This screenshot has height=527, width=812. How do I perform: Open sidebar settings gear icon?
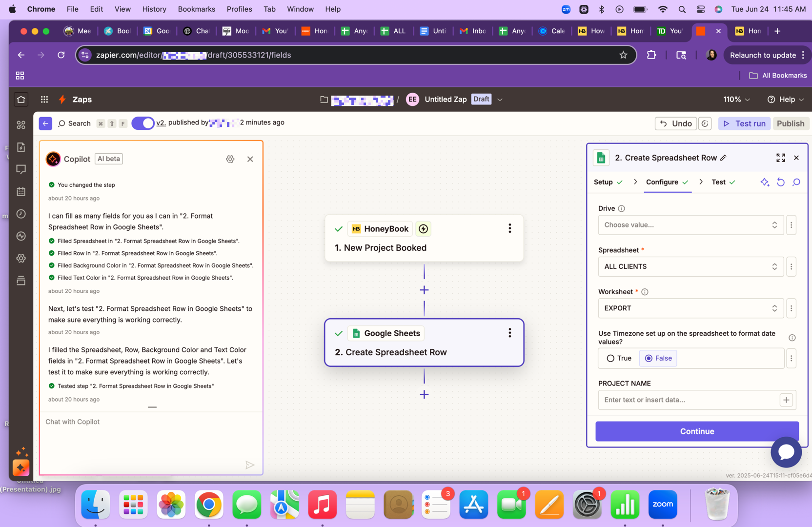click(21, 258)
